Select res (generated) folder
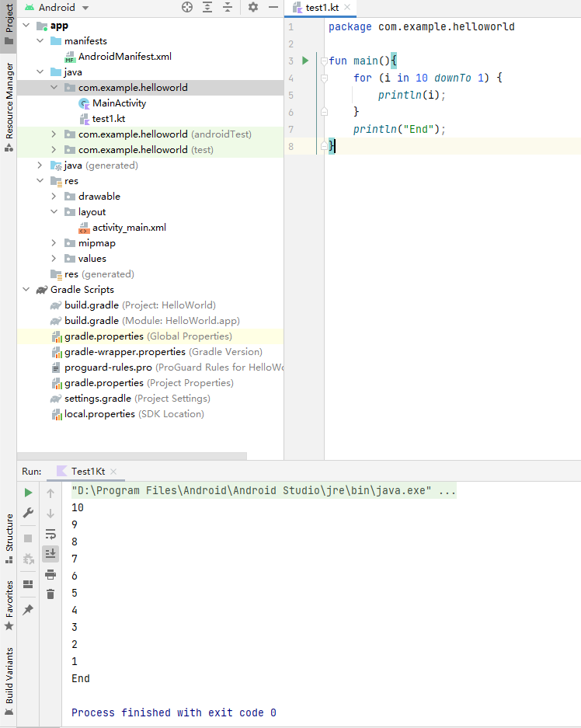The image size is (581, 728). tap(92, 274)
